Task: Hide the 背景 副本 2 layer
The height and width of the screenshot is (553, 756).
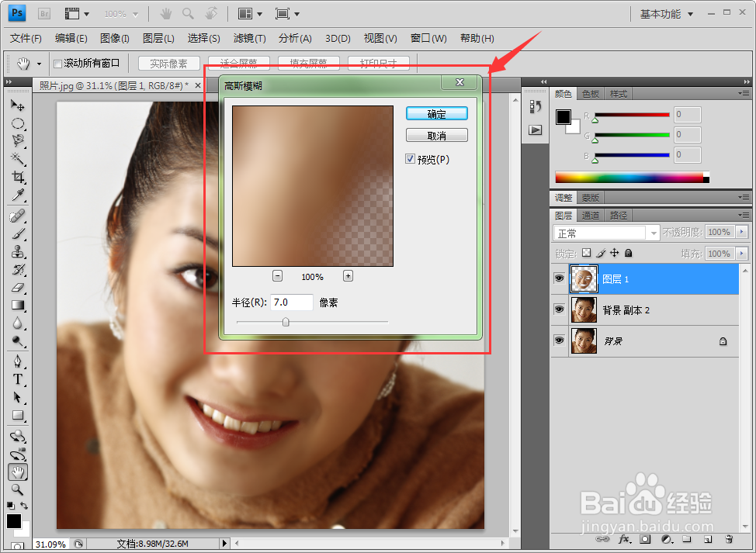Action: click(560, 309)
